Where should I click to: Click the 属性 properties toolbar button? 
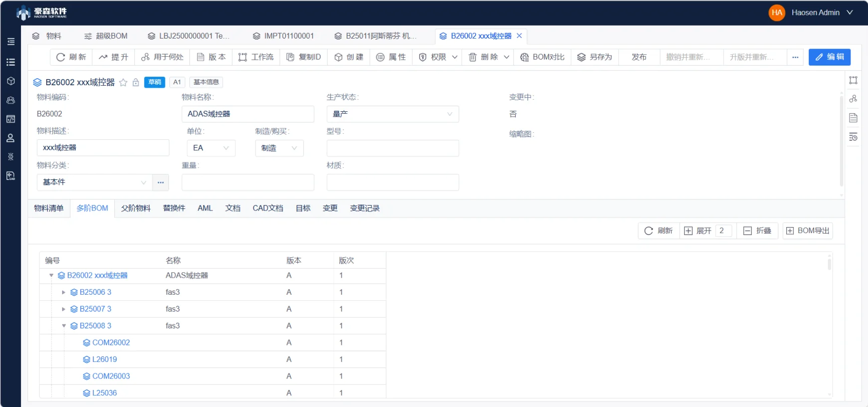(391, 57)
